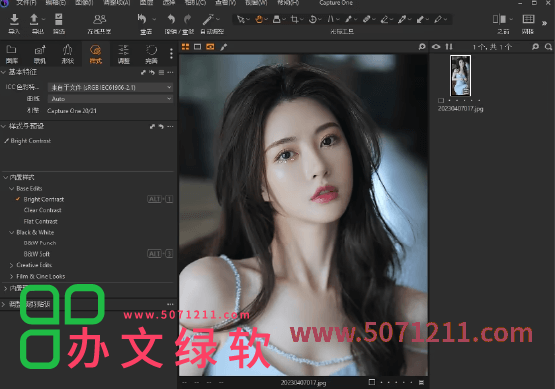555x389 pixels.
Task: Open the Curve dropdown showing Auto
Action: click(x=110, y=99)
